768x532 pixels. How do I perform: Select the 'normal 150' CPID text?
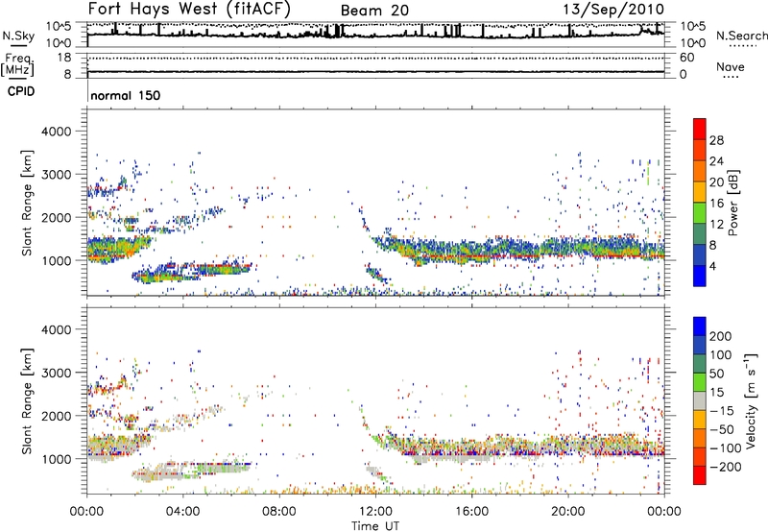[126, 95]
